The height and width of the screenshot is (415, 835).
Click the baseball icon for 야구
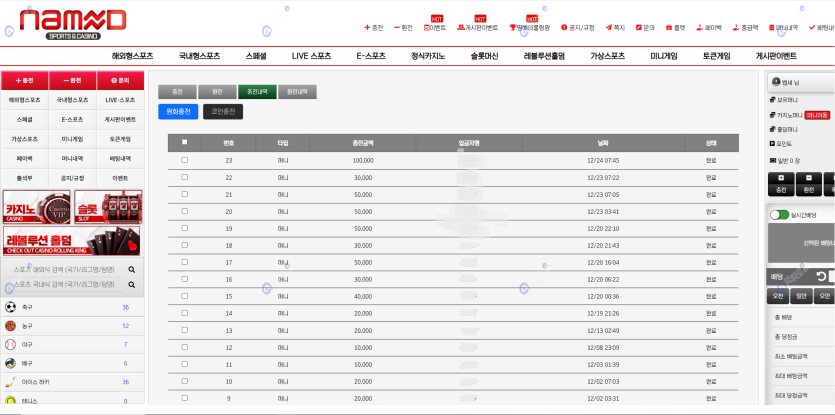(10, 344)
